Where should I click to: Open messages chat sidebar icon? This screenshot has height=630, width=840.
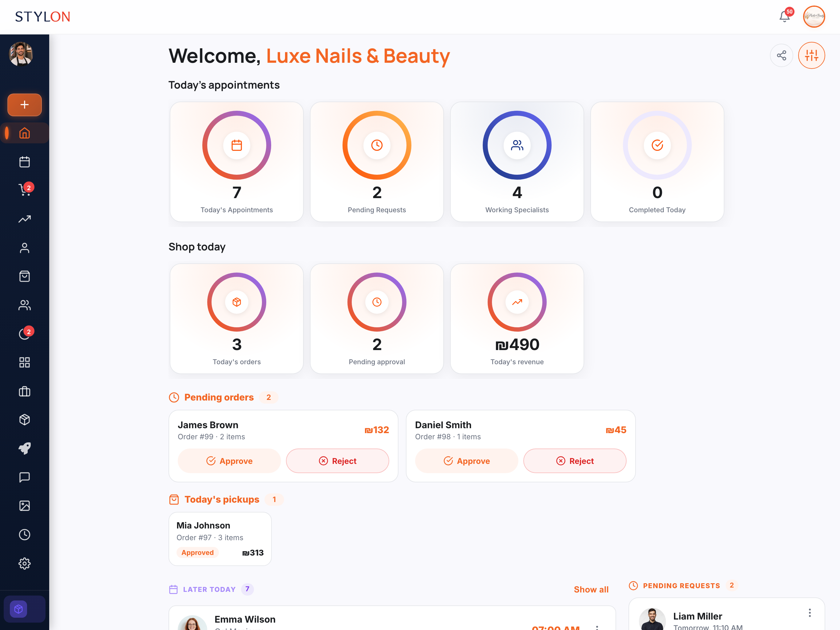tap(25, 477)
